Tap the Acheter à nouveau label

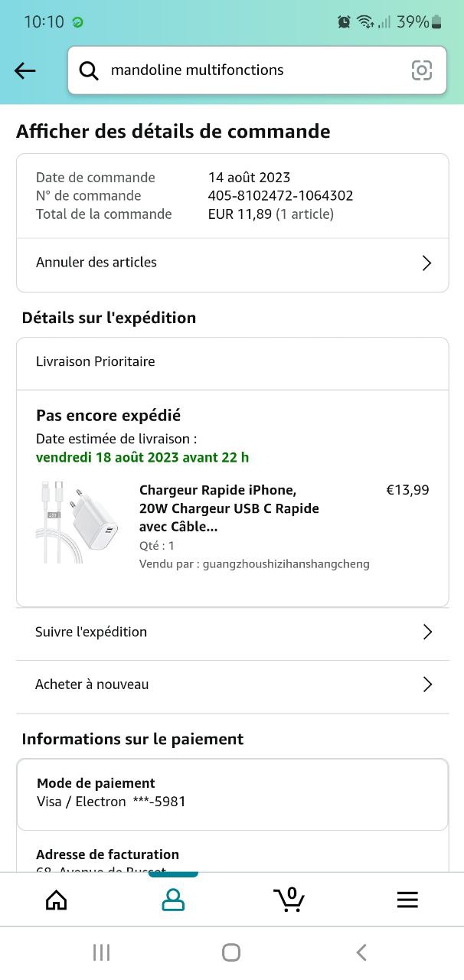click(x=92, y=684)
